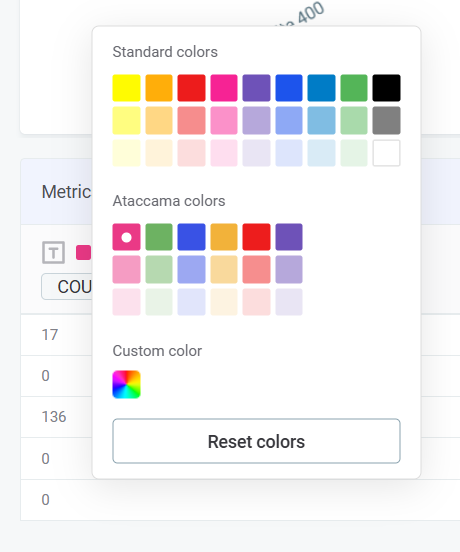The width and height of the screenshot is (460, 552).
Task: Select the palest red standard swatch
Action: click(191, 153)
